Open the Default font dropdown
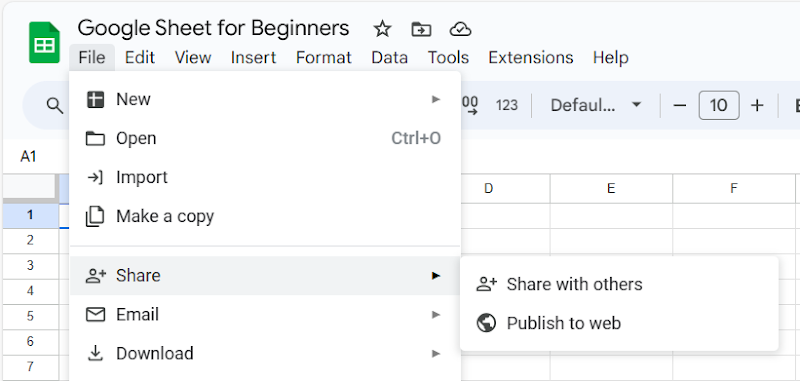Image resolution: width=800 pixels, height=381 pixels. point(595,106)
